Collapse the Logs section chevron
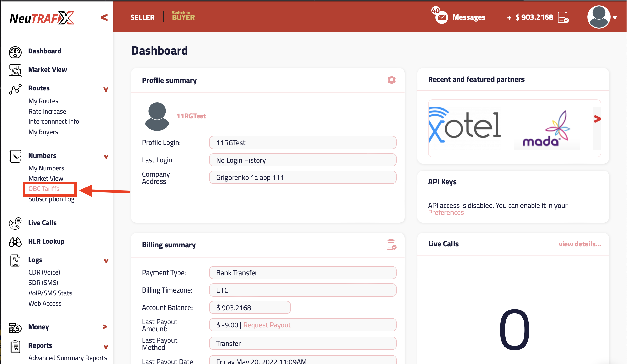This screenshot has width=627, height=364. click(x=106, y=261)
